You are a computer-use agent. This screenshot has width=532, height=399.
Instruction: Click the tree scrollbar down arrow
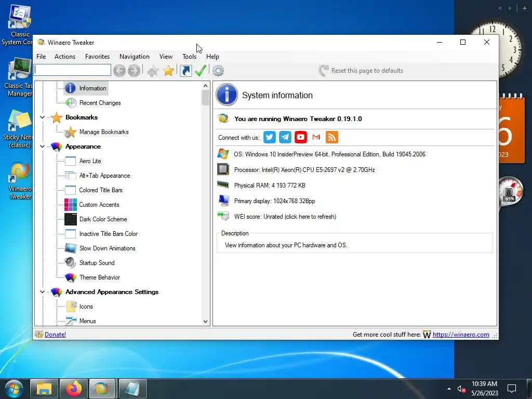205,321
